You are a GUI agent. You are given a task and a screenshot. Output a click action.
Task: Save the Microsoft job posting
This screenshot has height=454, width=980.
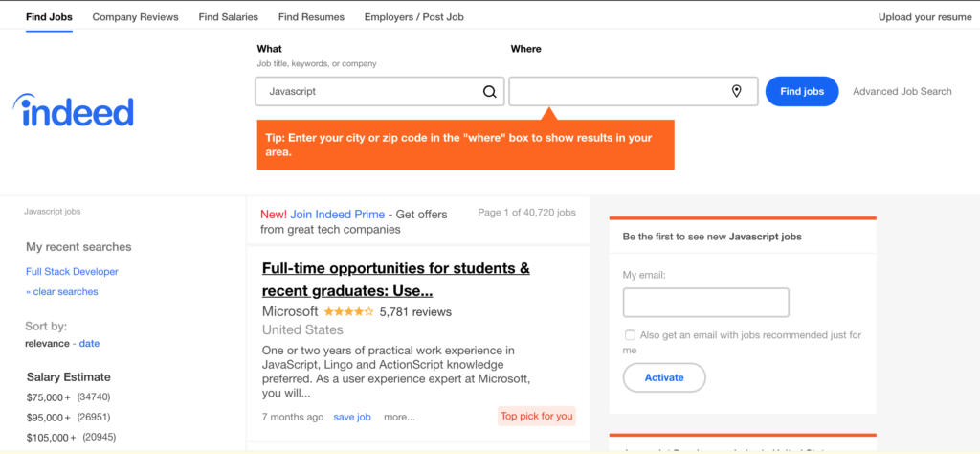click(x=352, y=417)
